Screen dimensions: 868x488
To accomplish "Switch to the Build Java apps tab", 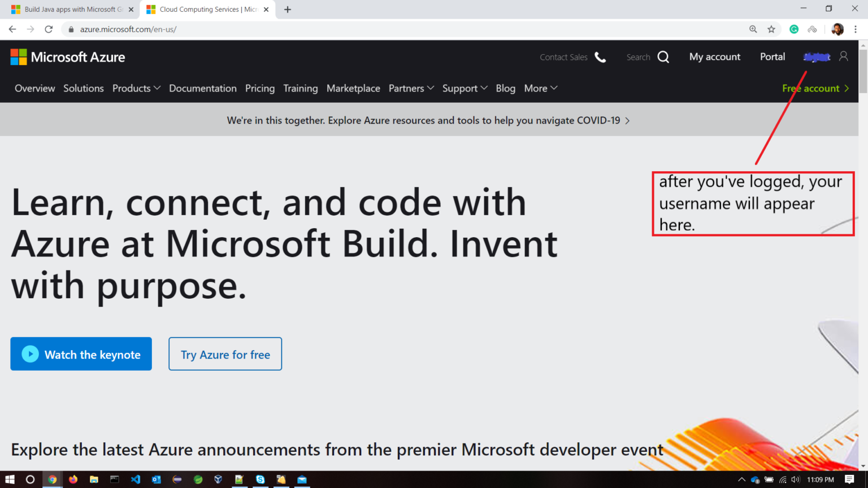I will pyautogui.click(x=68, y=9).
